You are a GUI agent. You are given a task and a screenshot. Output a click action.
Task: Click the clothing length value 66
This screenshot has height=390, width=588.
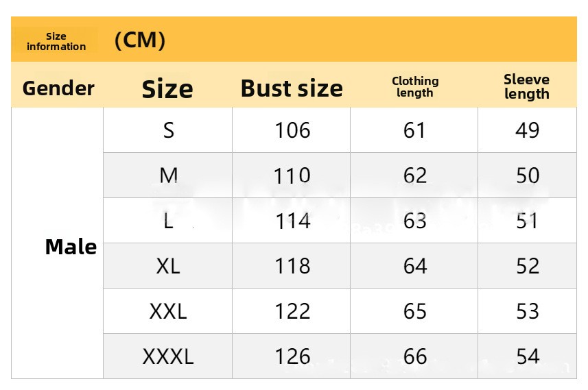pos(414,356)
